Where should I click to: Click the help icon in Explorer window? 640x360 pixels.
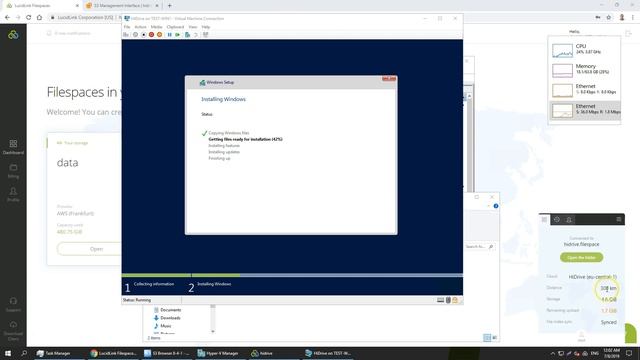click(x=496, y=206)
